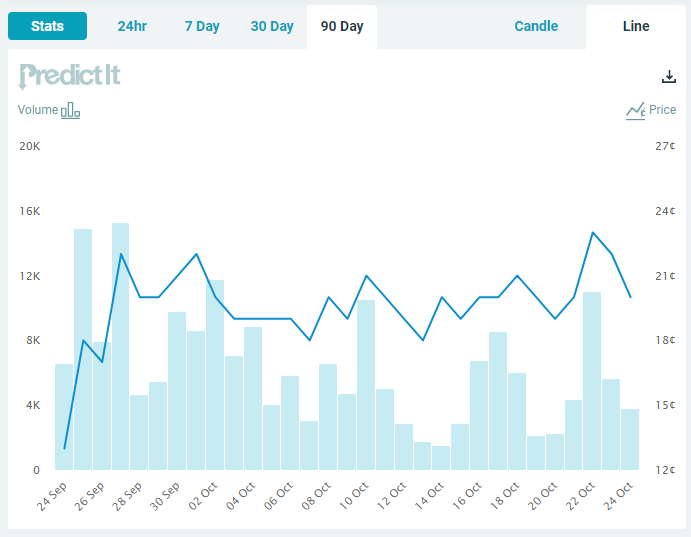
Task: Click the 22 Oct volume bar
Action: pyautogui.click(x=592, y=381)
